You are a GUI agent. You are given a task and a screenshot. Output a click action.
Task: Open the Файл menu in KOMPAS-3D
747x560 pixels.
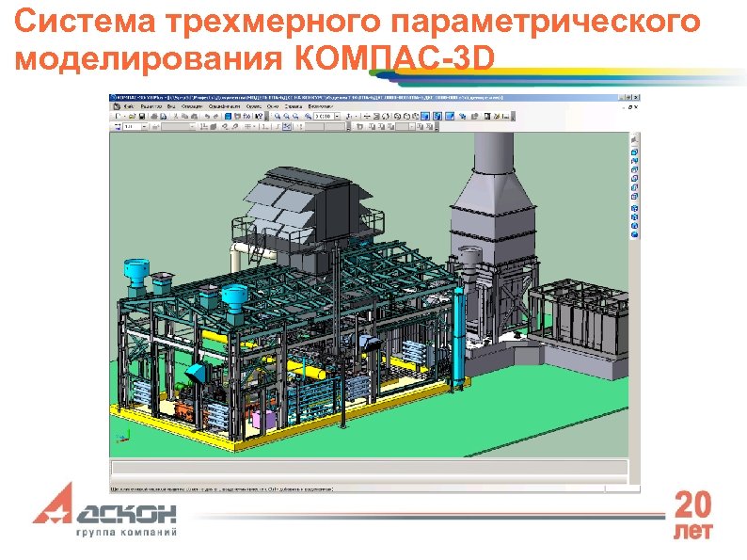[x=129, y=106]
